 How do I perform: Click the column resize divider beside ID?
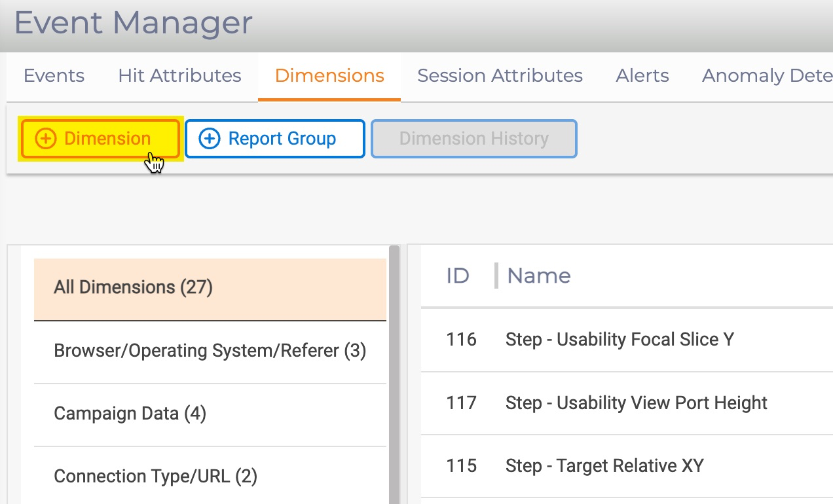coord(496,276)
